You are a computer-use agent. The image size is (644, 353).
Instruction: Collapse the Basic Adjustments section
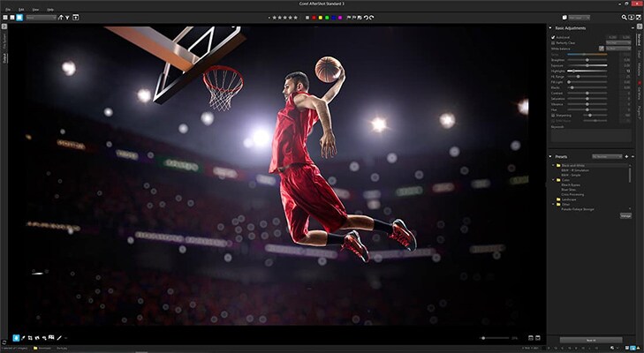coord(550,28)
